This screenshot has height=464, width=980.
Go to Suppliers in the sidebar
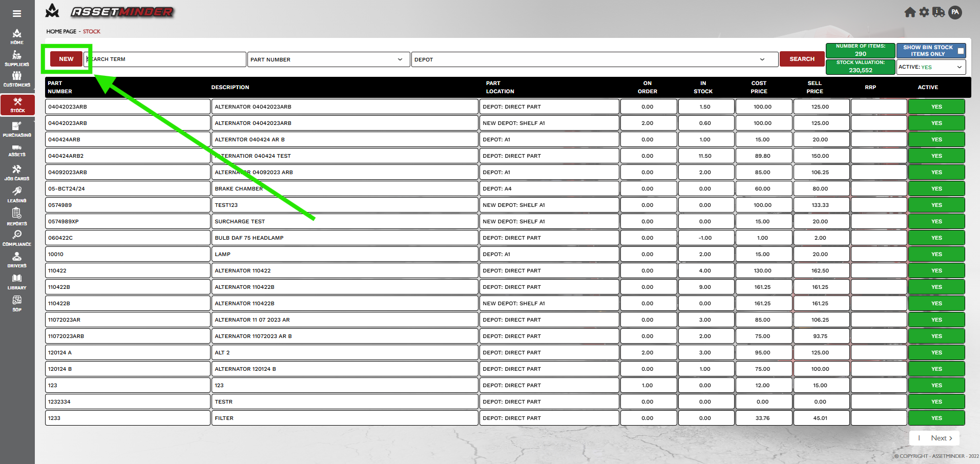pos(17,58)
